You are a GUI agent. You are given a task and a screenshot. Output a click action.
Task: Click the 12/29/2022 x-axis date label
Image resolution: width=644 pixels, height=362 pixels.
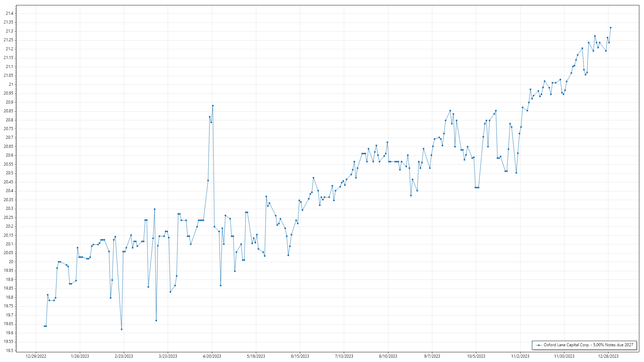pos(36,356)
